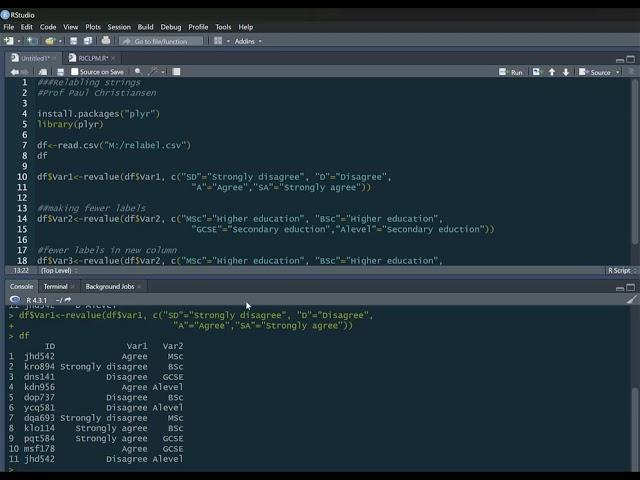Click the Clear console broom icon
The image size is (640, 480).
pyautogui.click(x=631, y=300)
